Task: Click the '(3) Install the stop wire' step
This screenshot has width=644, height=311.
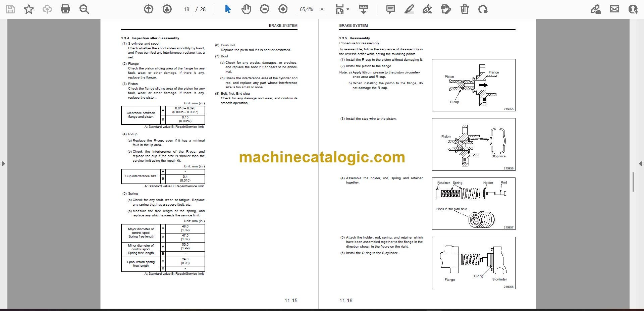Action: pyautogui.click(x=368, y=119)
